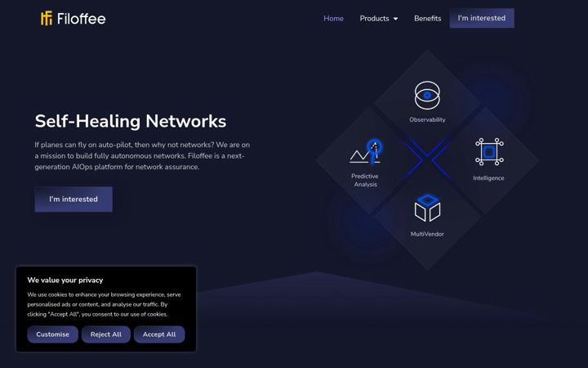
Task: Click the Self-Healing Networks heading
Action: (x=131, y=121)
